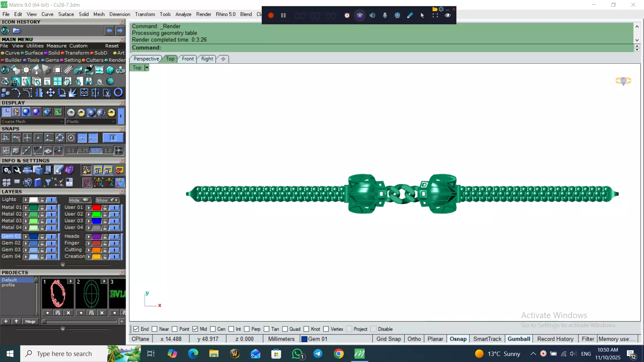Click the camera screenshot icon in recorder bar
The width and height of the screenshot is (644, 362).
(360, 15)
